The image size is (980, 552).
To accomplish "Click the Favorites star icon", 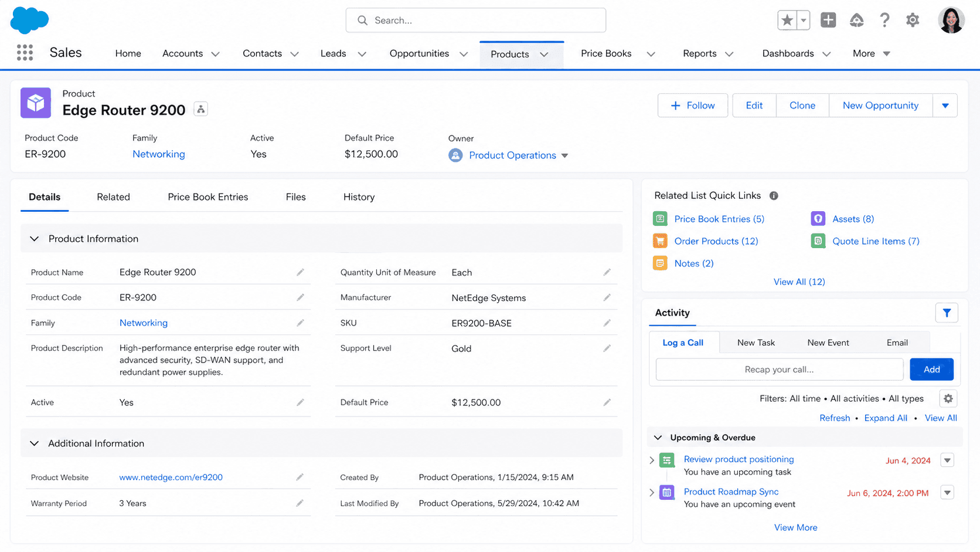I will click(x=787, y=21).
